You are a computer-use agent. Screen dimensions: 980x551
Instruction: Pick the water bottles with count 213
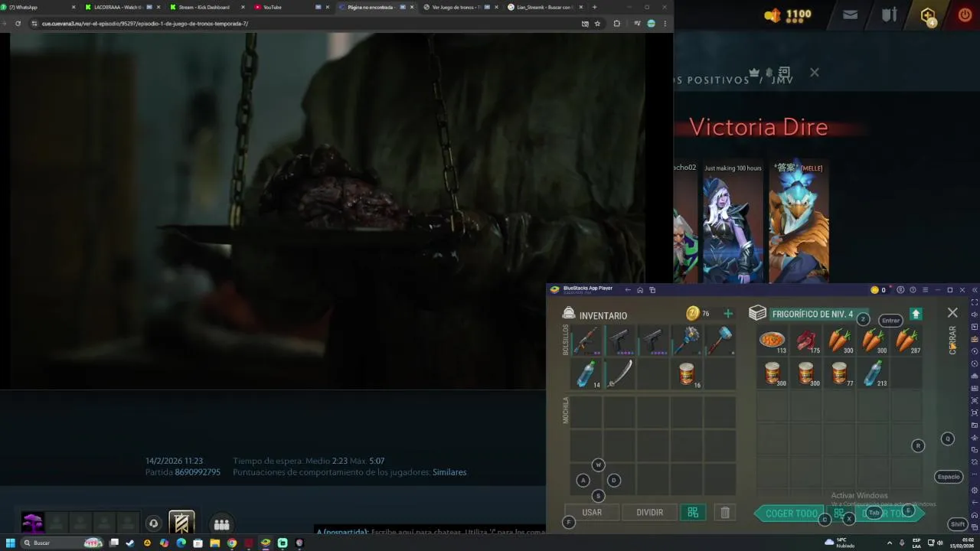tap(874, 373)
